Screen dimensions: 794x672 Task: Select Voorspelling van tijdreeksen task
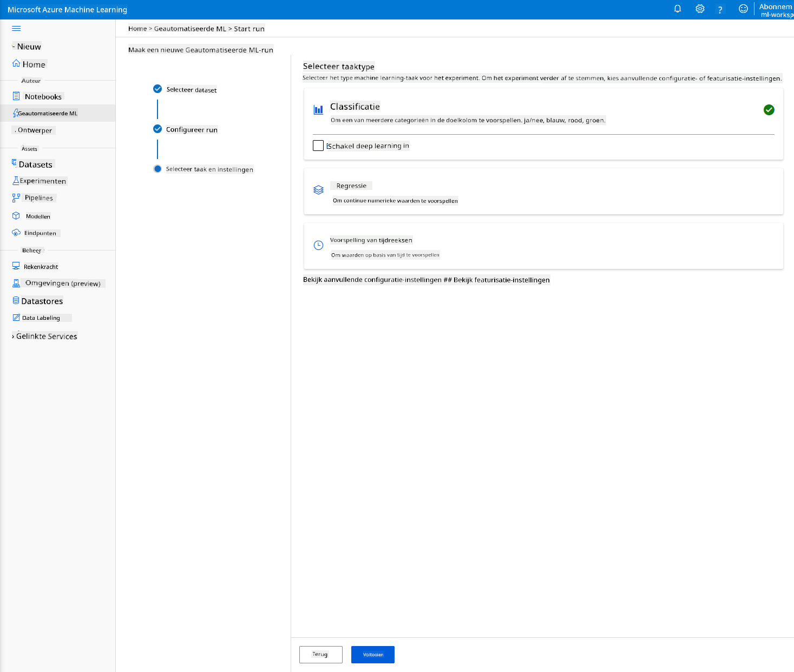(543, 246)
